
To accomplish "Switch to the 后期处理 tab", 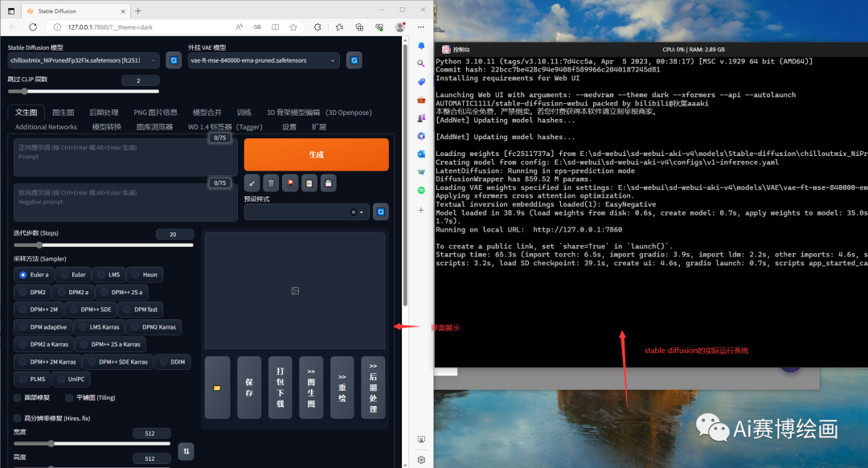I will pyautogui.click(x=104, y=113).
